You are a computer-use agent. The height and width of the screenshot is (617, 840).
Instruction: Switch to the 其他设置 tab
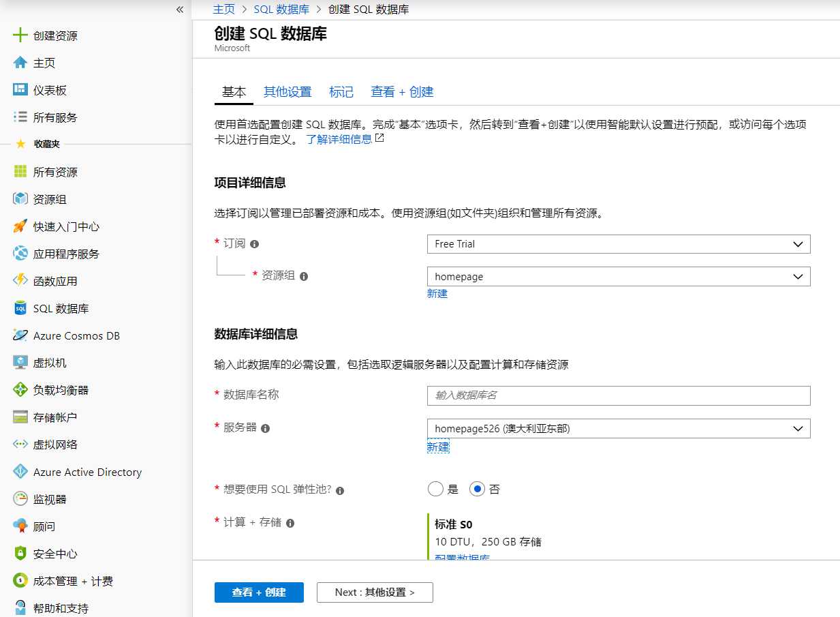click(287, 92)
